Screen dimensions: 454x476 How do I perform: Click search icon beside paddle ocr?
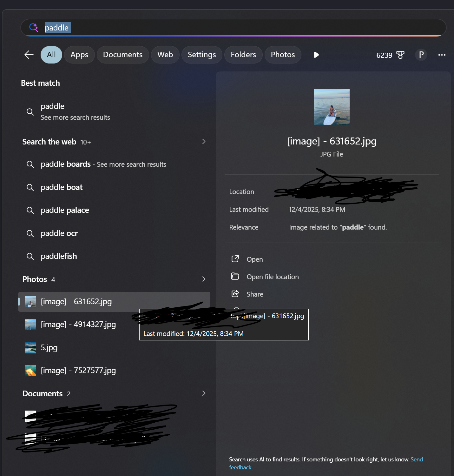click(x=30, y=233)
